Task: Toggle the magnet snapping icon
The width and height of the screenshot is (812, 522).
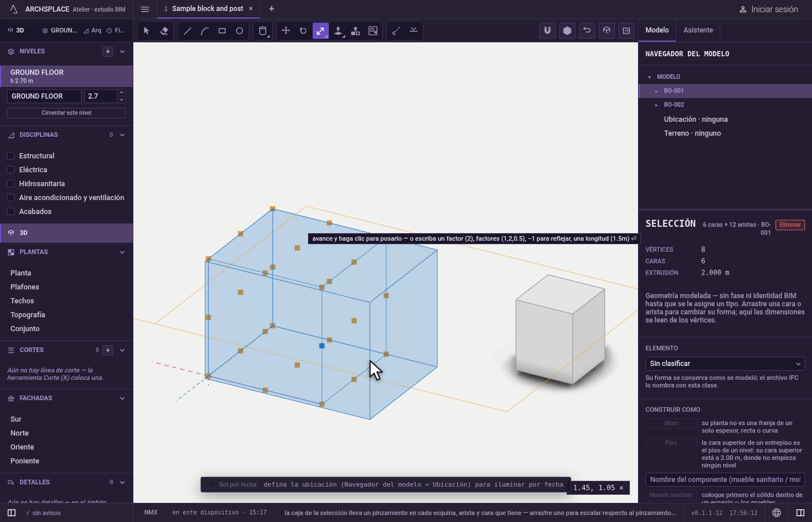Action: tap(548, 31)
